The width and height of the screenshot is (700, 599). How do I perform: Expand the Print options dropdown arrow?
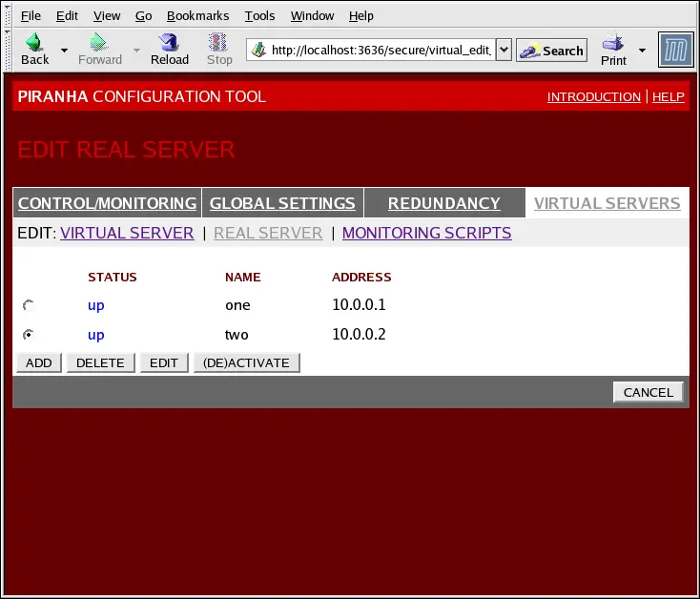click(x=642, y=50)
